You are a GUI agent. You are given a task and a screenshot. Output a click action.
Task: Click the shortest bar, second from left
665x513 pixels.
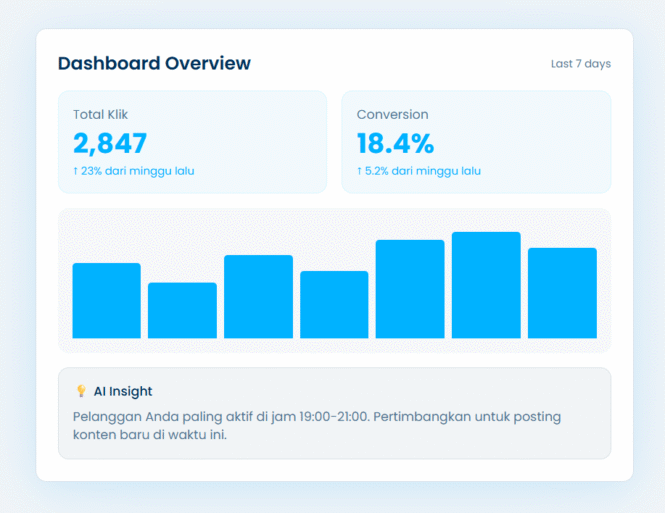coord(182,311)
